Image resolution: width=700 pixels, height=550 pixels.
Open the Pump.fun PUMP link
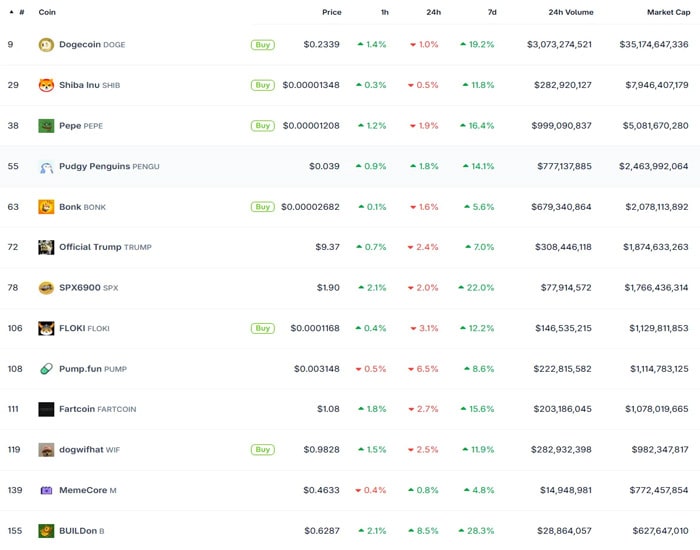93,369
